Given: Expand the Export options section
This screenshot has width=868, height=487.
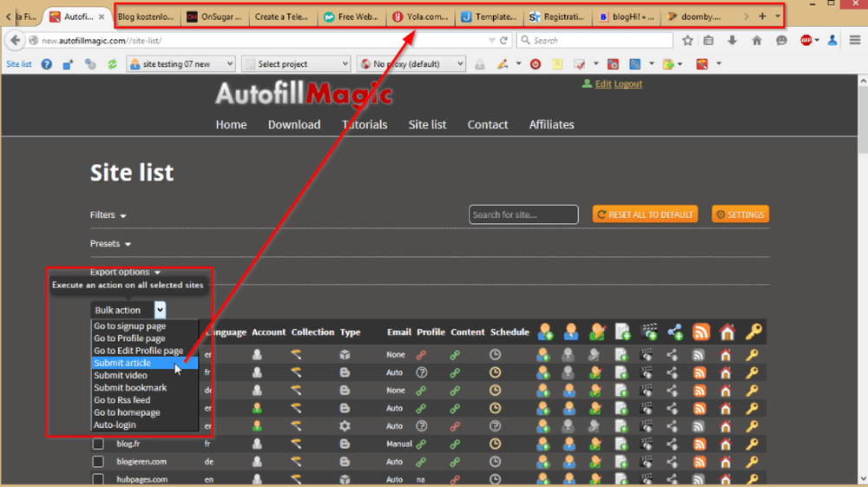Looking at the screenshot, I should [125, 273].
